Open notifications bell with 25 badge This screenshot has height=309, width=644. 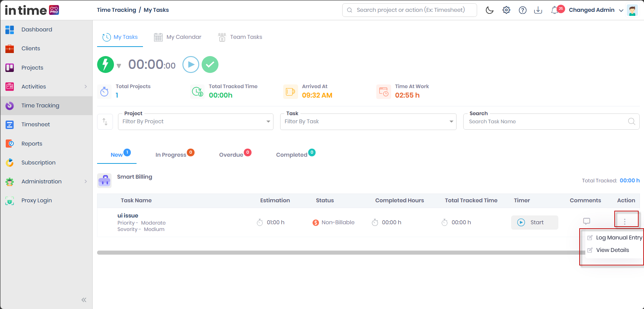point(557,10)
